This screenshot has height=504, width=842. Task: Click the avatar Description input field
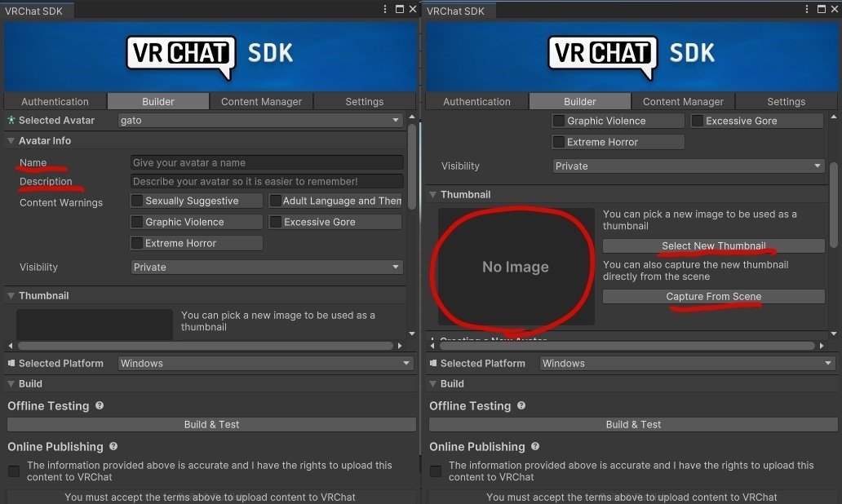(x=267, y=181)
